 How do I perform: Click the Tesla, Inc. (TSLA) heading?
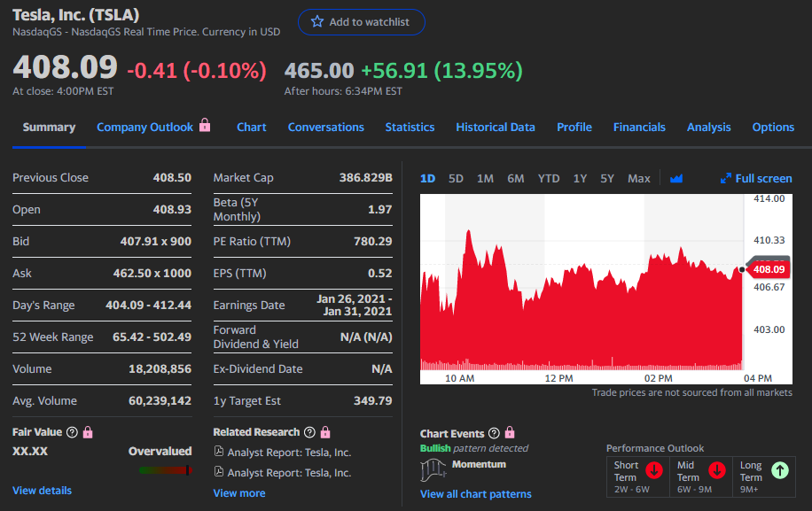(x=75, y=15)
